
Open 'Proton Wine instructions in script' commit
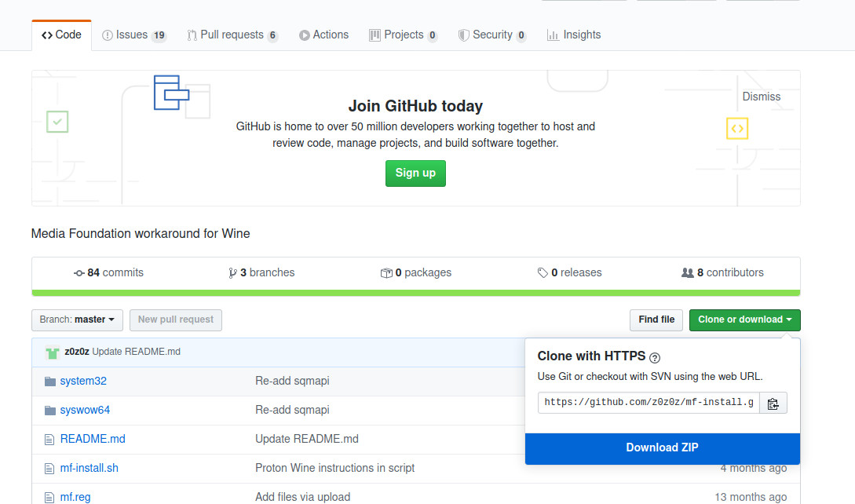coord(334,468)
